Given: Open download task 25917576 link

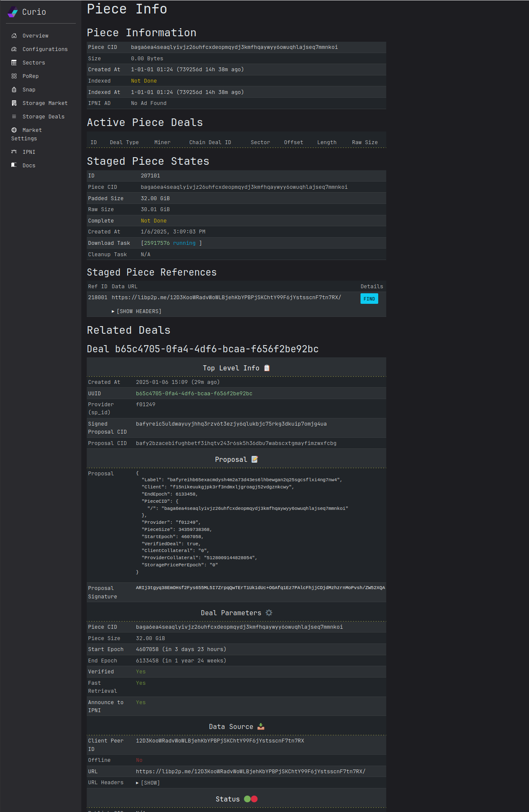Looking at the screenshot, I should tap(157, 243).
